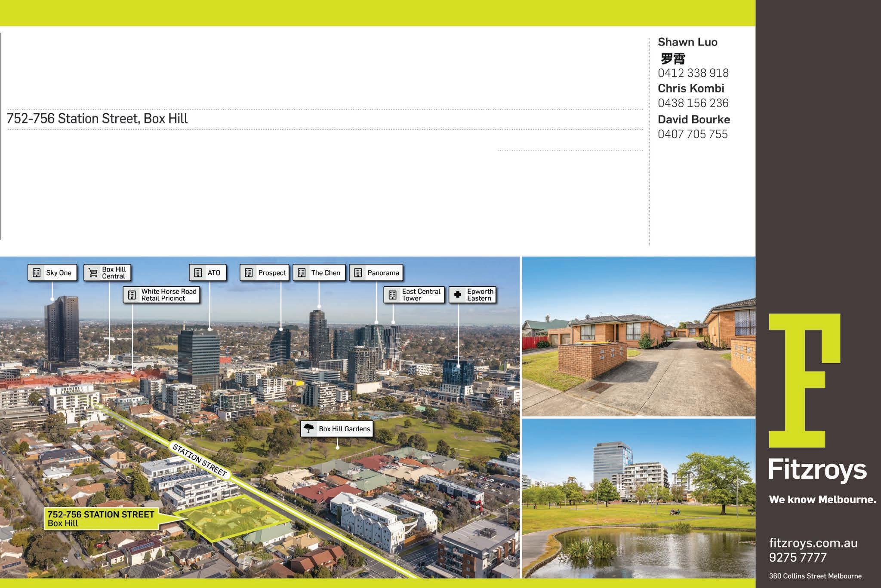Click the office phone 9275 7777
Viewport: 881px width, 588px height.
pos(798,557)
